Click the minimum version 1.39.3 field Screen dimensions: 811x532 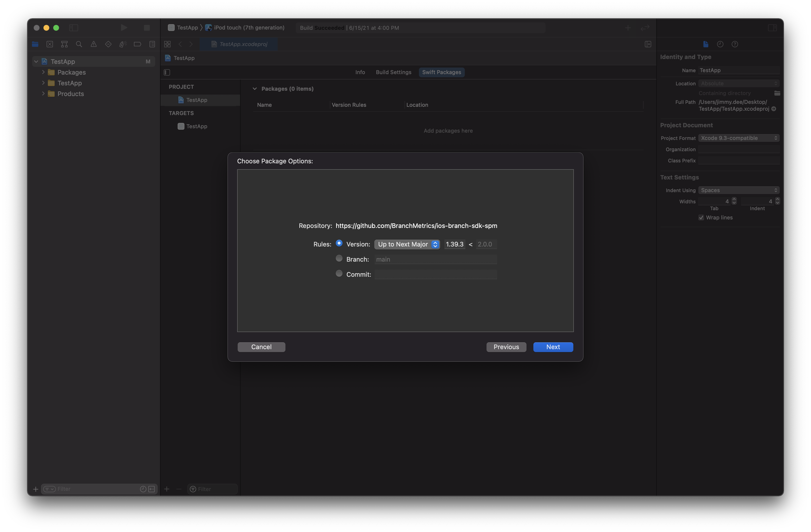tap(455, 244)
